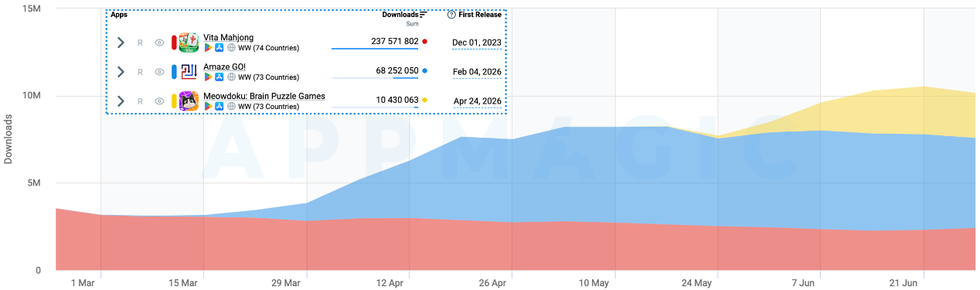Click the App Store icon under Amaze GO!

219,77
